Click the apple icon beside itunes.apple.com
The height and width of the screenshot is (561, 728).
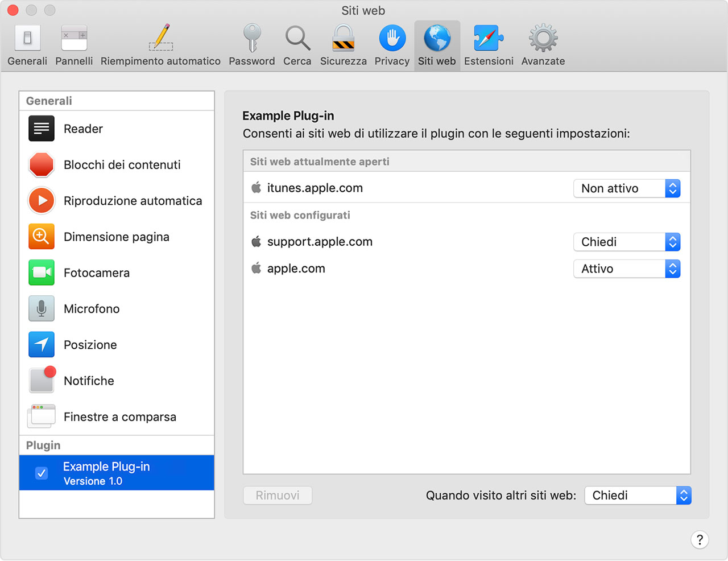[257, 187]
